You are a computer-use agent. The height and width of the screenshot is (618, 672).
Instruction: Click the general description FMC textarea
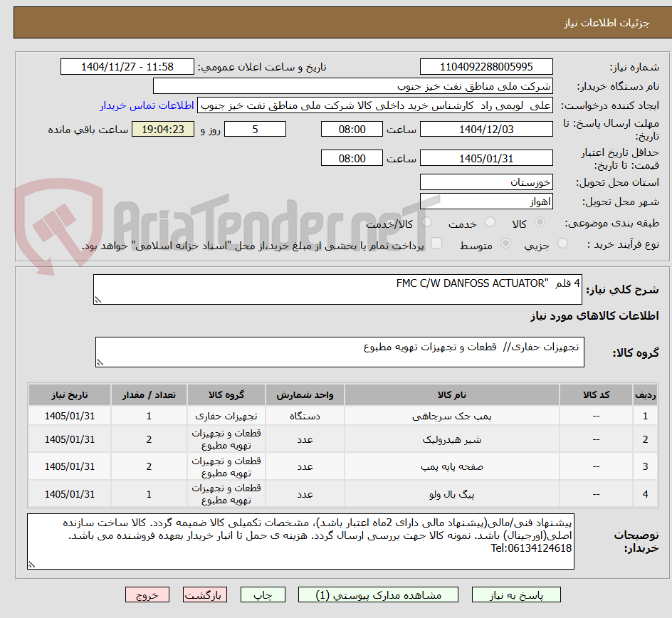point(337,289)
